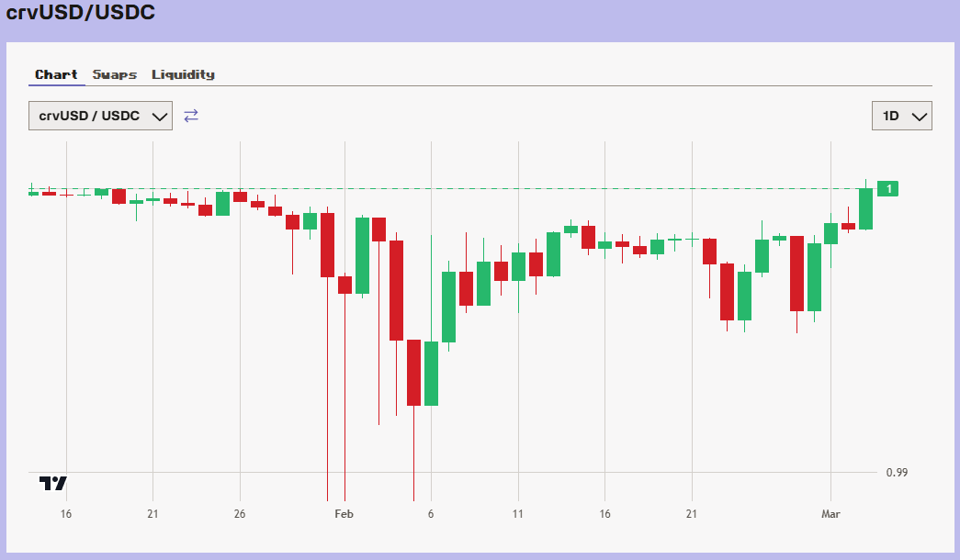Click the 21 label after Feb
Screen dimensions: 960x560
692,514
